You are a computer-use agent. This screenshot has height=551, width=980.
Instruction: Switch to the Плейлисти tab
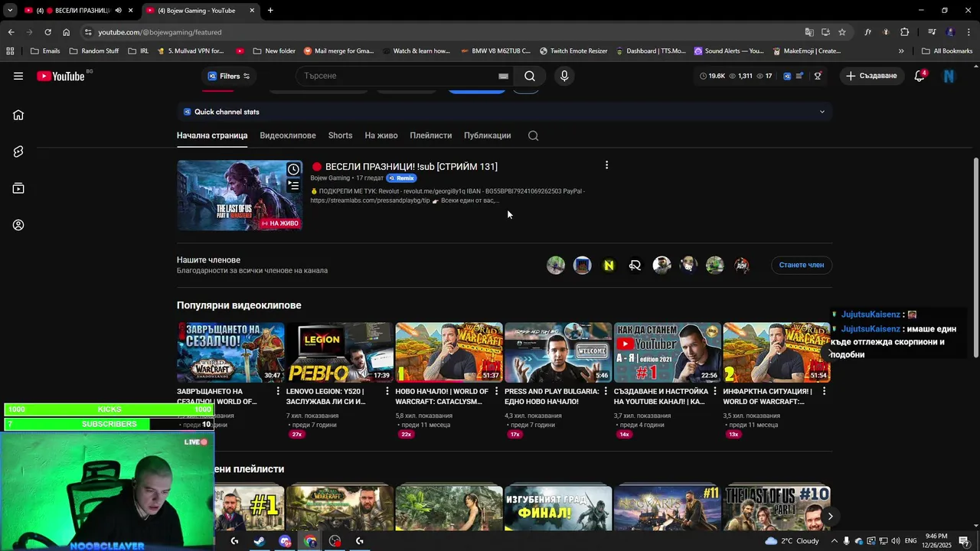(430, 135)
